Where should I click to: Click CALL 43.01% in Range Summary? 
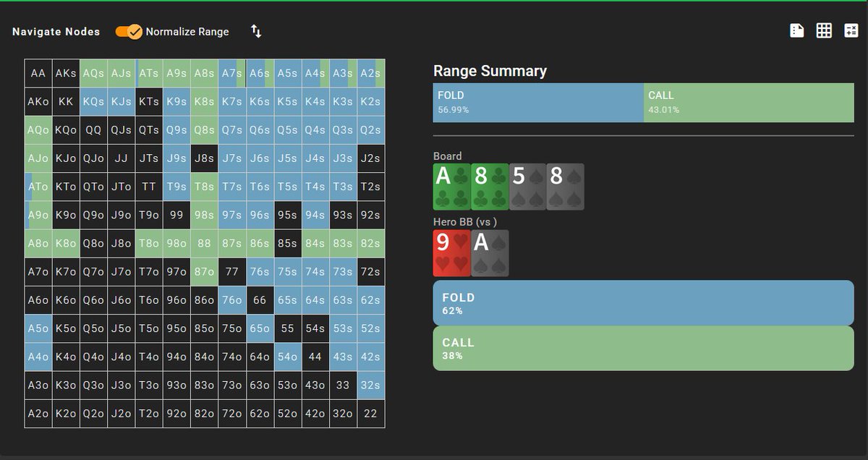[x=749, y=103]
